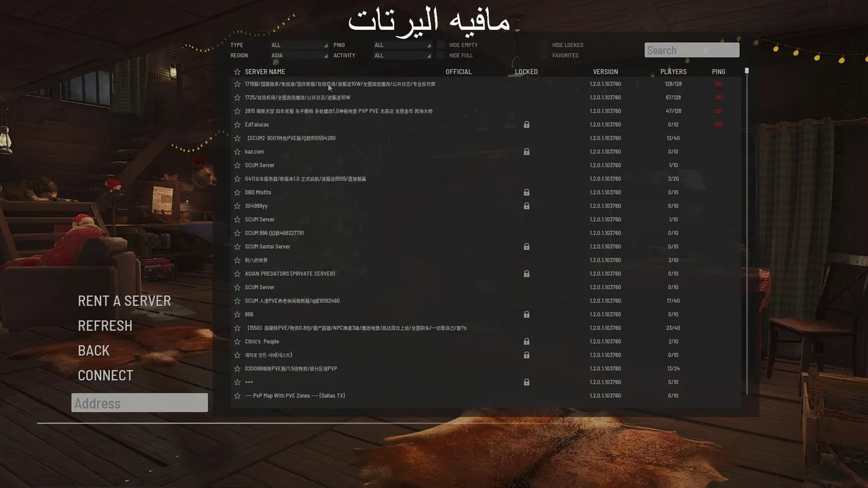Image resolution: width=868 pixels, height=488 pixels.
Task: Select the Citric's People server name
Action: pos(262,342)
